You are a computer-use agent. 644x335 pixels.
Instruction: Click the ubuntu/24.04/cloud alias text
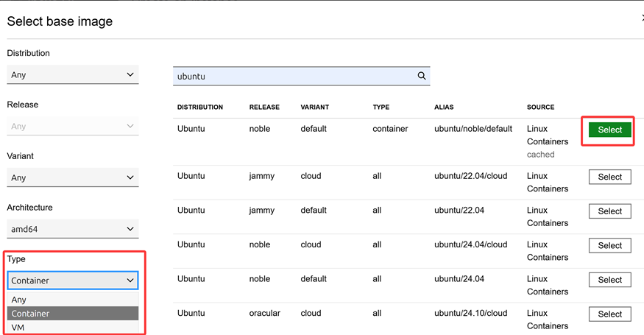[x=471, y=244]
